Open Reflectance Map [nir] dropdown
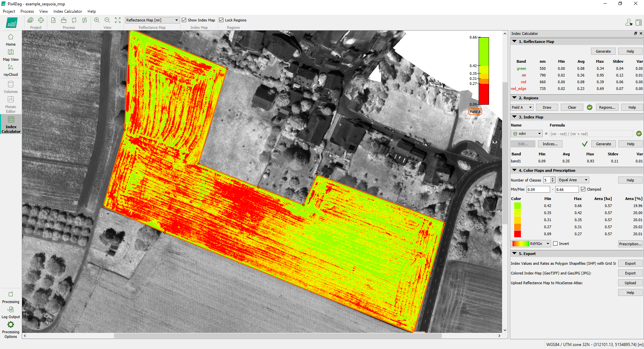Screen dimensions: 644x349 pyautogui.click(x=152, y=20)
